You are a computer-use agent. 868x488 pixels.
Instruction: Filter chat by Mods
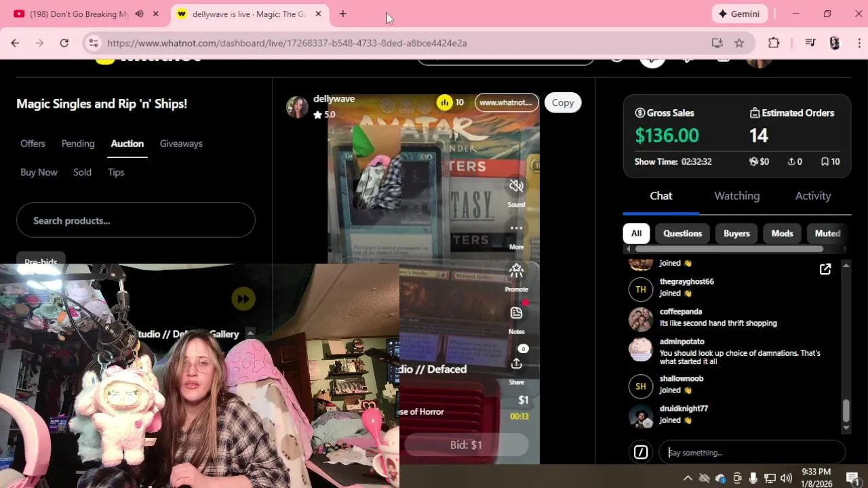782,233
